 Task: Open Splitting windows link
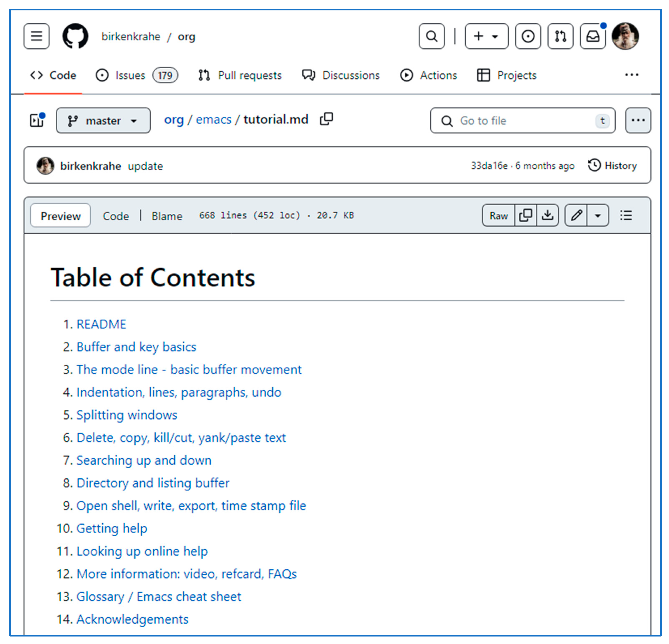click(x=127, y=415)
